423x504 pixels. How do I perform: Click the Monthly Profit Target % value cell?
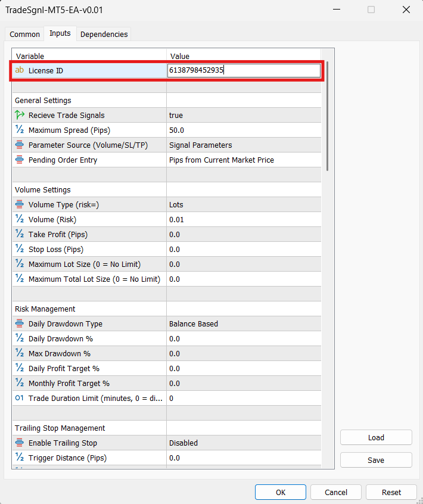[x=244, y=383]
